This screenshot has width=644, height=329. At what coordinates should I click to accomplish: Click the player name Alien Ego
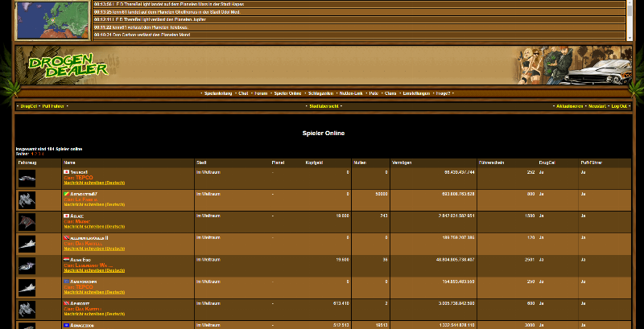(x=80, y=260)
